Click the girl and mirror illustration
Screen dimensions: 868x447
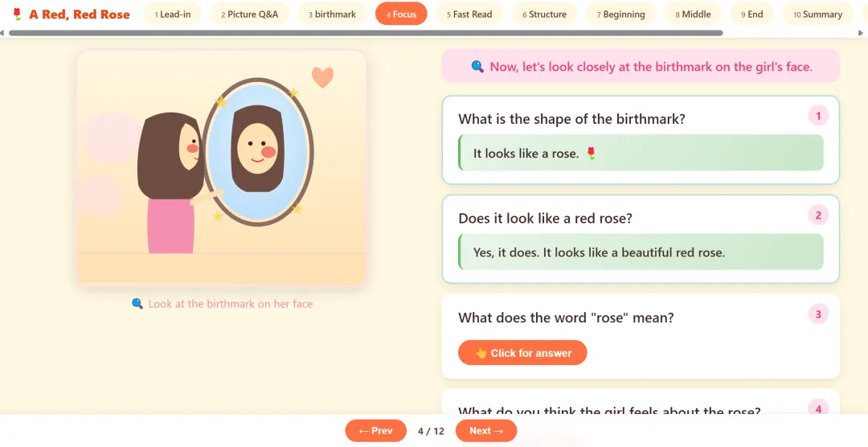222,168
